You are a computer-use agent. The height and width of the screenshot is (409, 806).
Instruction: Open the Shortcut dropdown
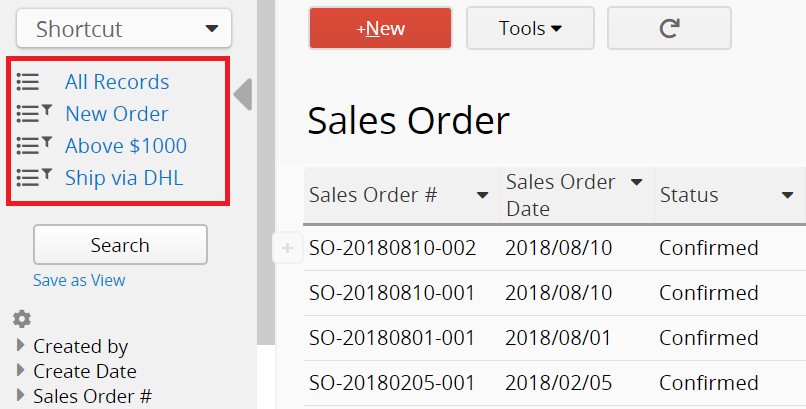pyautogui.click(x=124, y=28)
